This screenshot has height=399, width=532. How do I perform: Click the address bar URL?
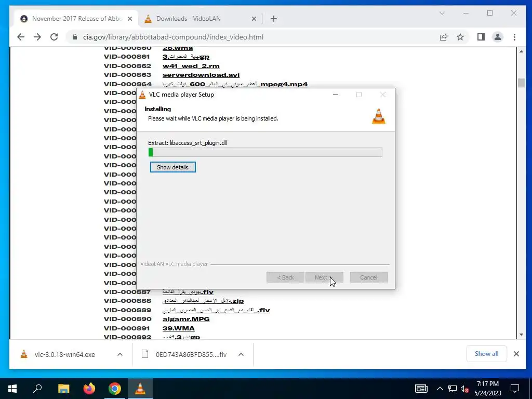coord(173,37)
